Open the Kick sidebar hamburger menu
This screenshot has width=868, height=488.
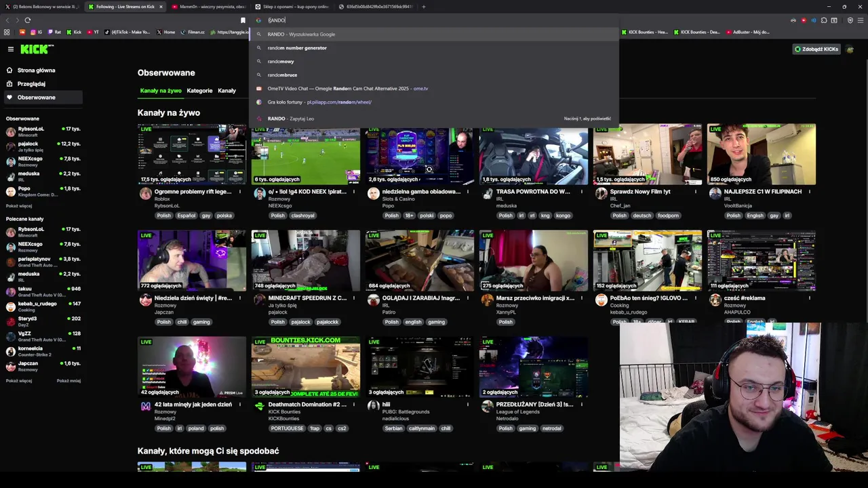(x=10, y=49)
